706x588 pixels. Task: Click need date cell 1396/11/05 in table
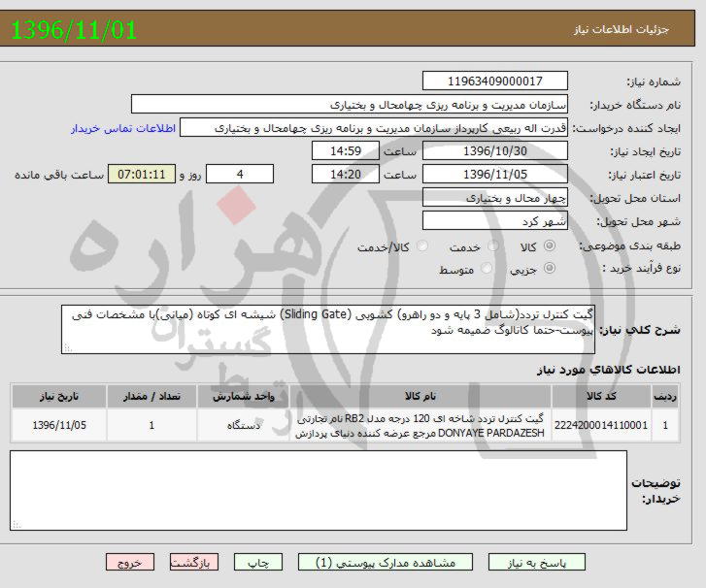pos(58,425)
